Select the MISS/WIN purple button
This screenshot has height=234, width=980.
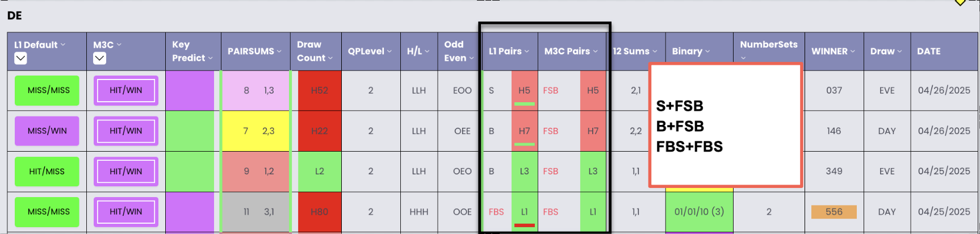[x=47, y=131]
